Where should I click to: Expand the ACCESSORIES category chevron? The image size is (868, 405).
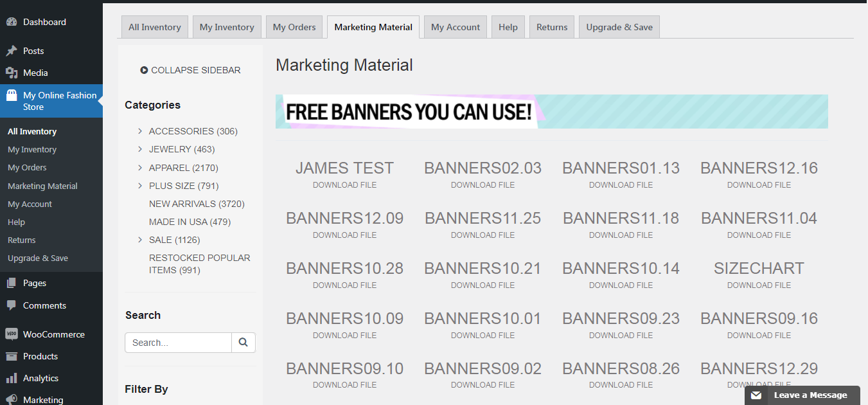coord(140,131)
